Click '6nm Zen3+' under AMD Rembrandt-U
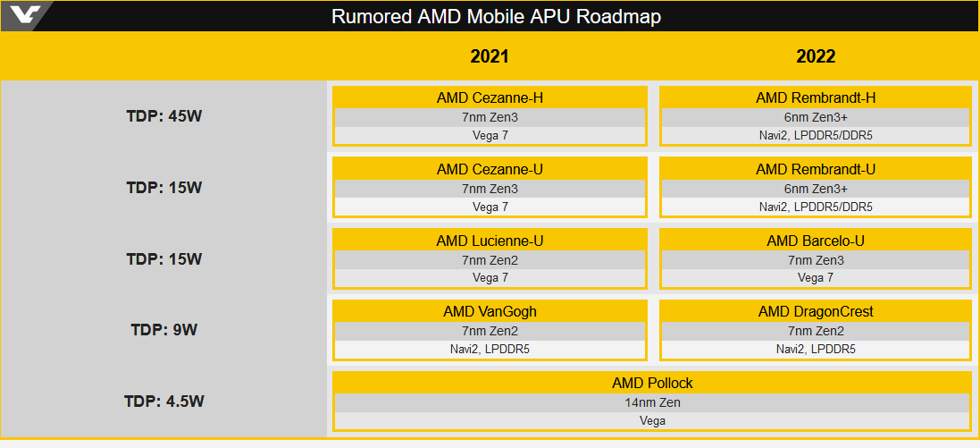Viewport: 980px width, 448px height. [x=816, y=189]
